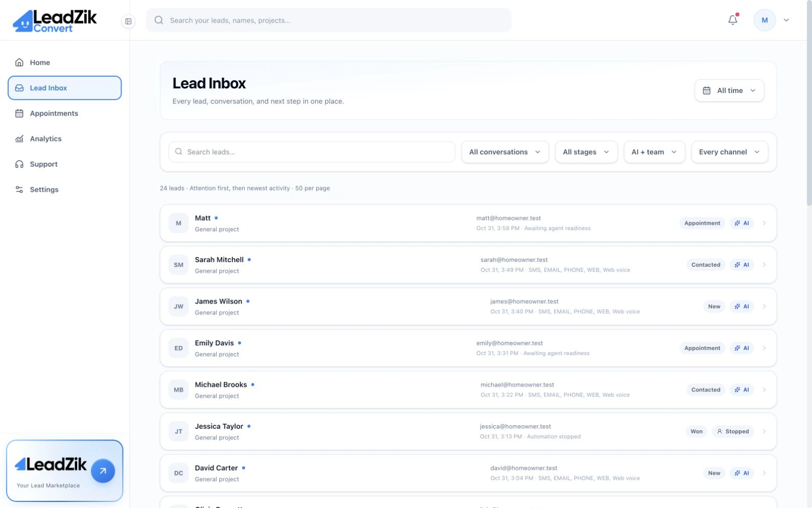Expand the All stages filter
Screen dimensions: 812x508
[x=586, y=152]
